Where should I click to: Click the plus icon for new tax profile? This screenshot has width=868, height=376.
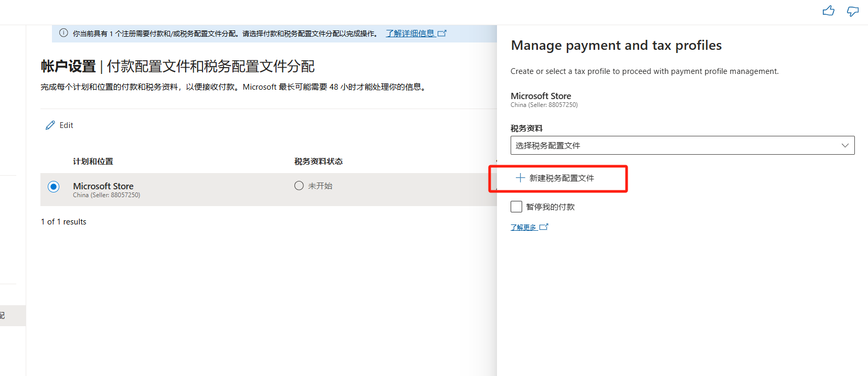[520, 178]
